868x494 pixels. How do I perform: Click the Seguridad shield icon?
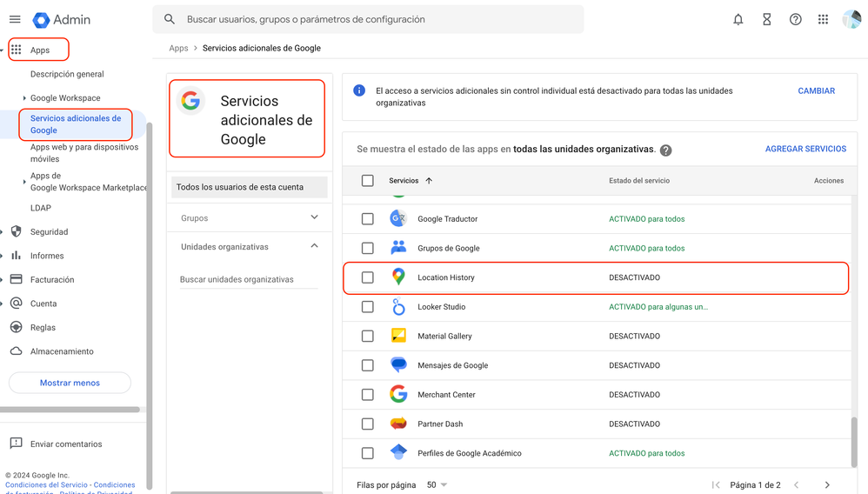click(16, 231)
